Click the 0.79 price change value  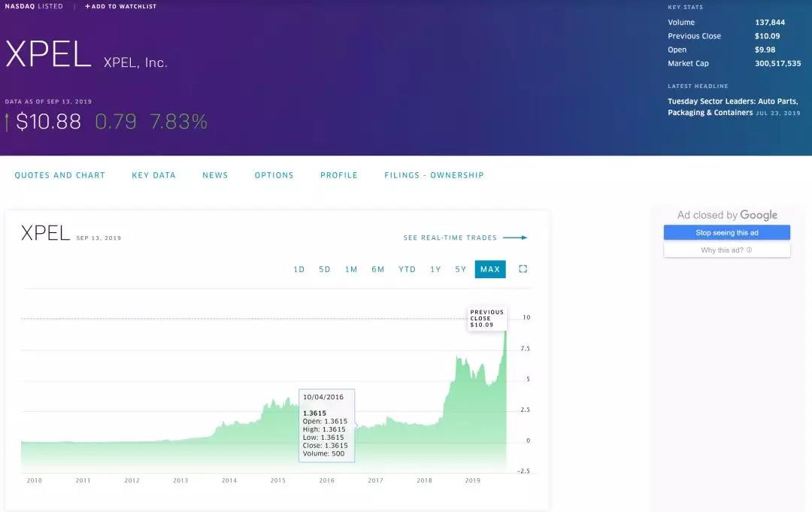[x=116, y=122]
